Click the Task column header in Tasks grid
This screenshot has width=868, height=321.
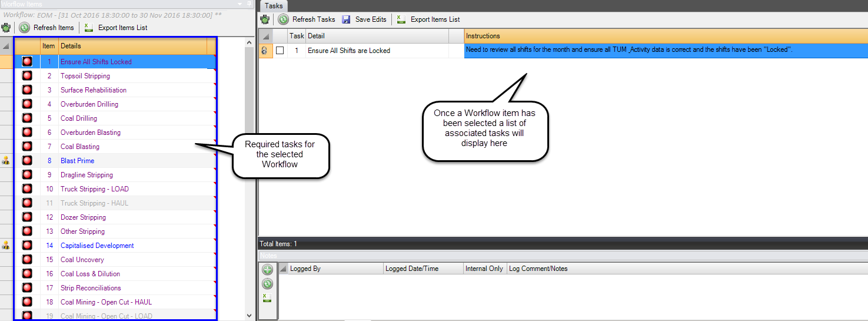click(x=297, y=36)
